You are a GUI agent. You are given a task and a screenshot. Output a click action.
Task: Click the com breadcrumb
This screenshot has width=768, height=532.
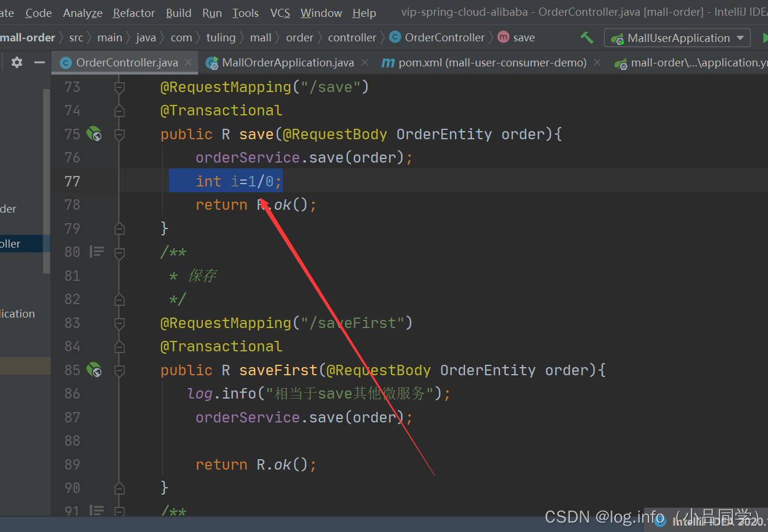(x=181, y=38)
